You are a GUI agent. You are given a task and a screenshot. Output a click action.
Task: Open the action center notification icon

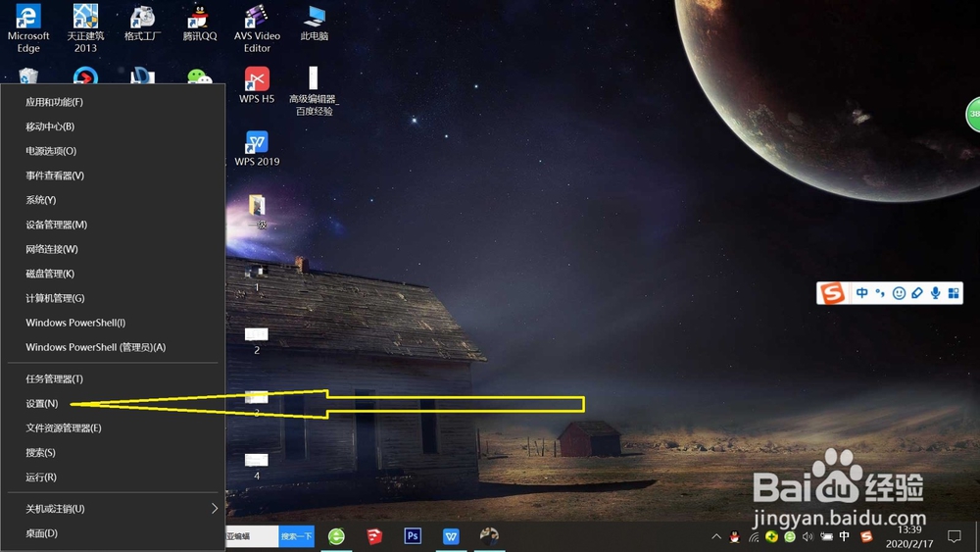954,536
